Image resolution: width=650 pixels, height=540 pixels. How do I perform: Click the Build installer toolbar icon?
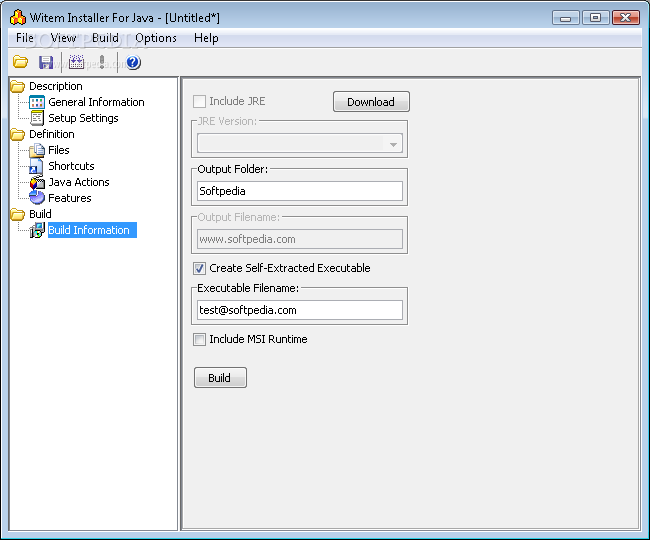click(76, 62)
